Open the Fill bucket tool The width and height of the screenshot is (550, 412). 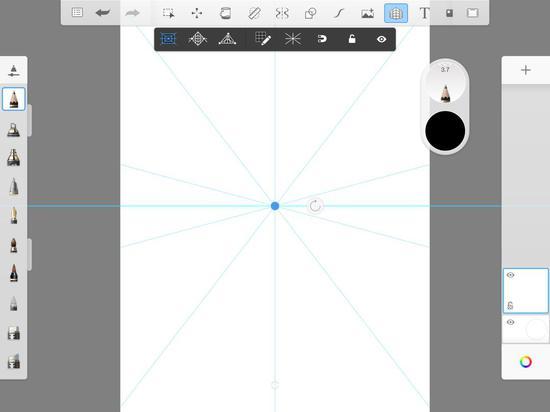tap(225, 13)
